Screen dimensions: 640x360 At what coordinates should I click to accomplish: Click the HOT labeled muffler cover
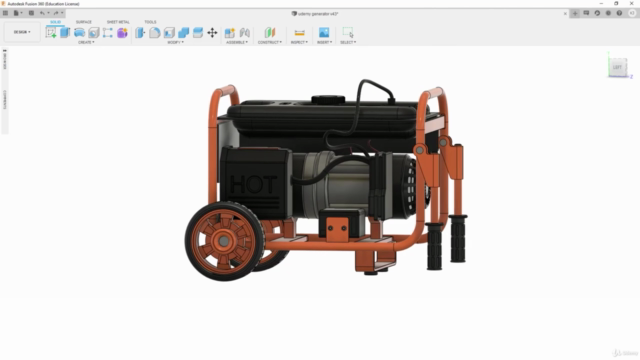click(x=256, y=182)
